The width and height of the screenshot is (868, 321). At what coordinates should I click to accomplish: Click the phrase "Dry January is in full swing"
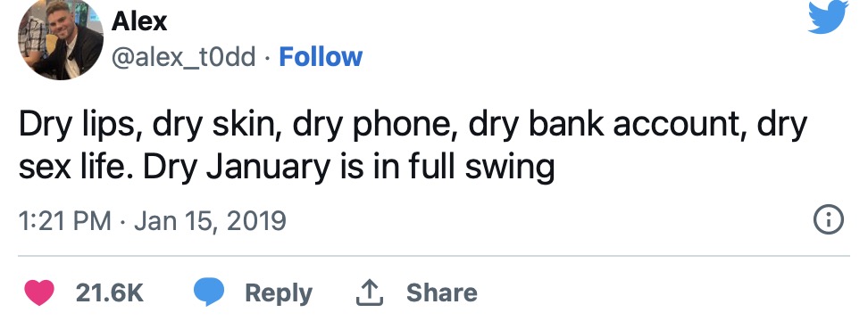coord(349,168)
